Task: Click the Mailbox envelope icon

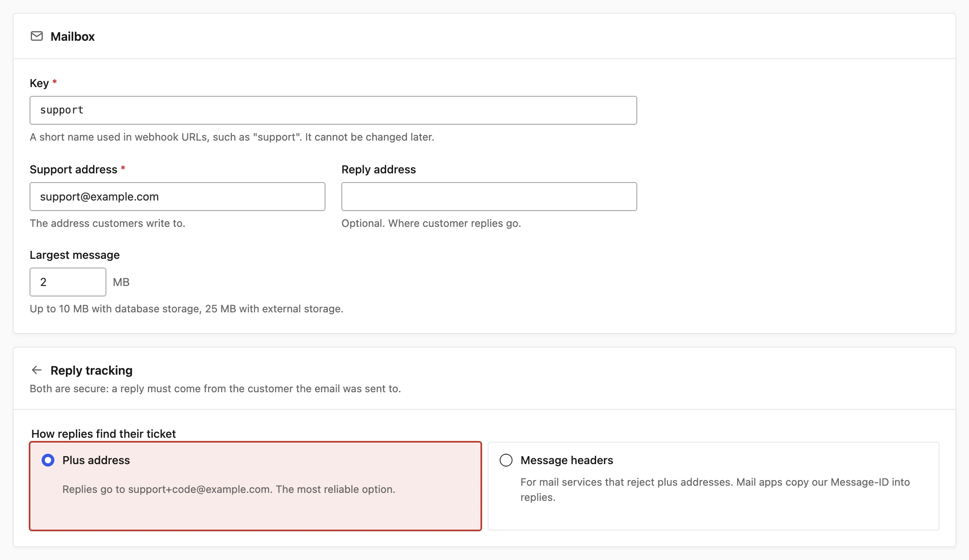Action: [37, 36]
